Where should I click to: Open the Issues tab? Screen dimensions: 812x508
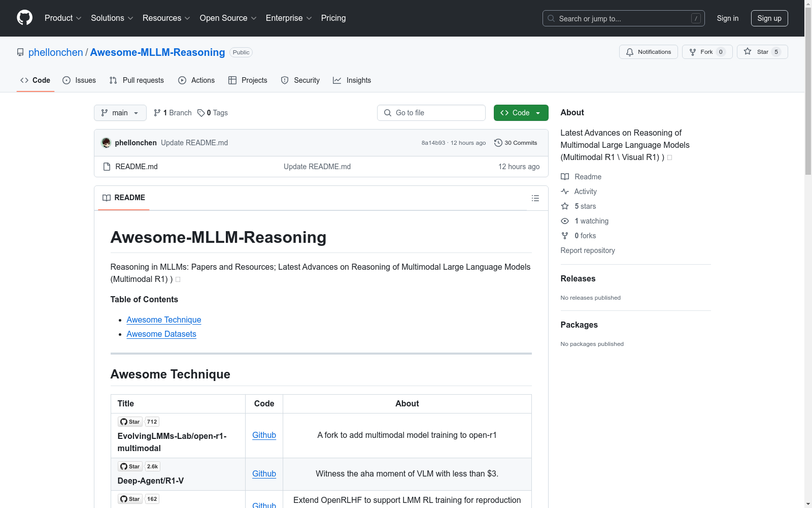point(79,80)
